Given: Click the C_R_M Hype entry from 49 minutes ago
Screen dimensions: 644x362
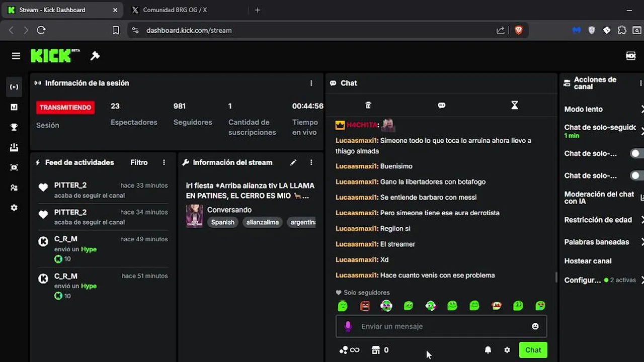Looking at the screenshot, I should pyautogui.click(x=103, y=249).
